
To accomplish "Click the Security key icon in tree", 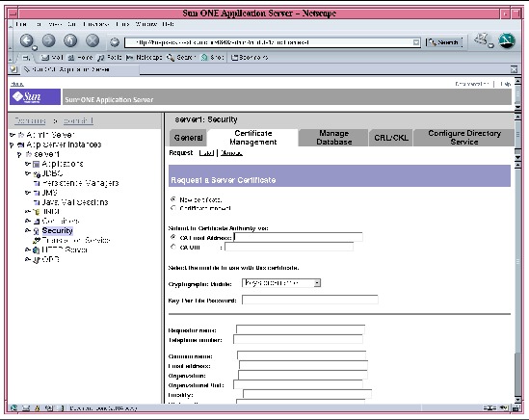I will [36, 231].
